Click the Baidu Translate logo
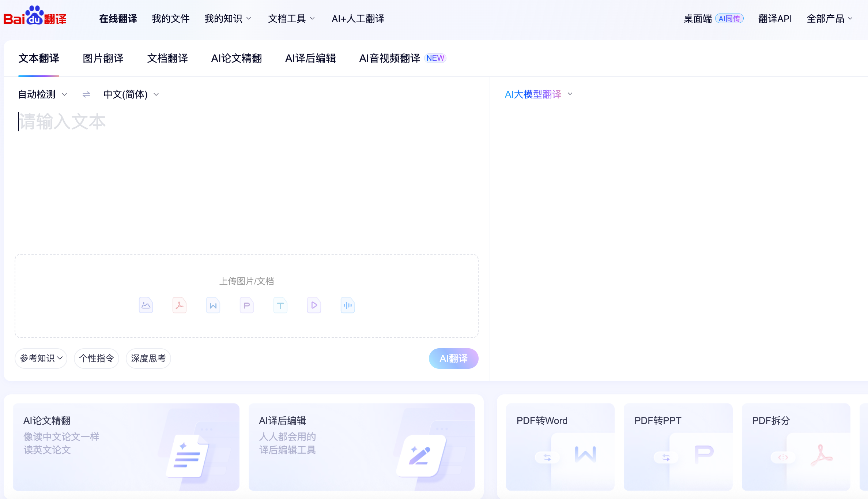This screenshot has width=868, height=499. (x=35, y=16)
